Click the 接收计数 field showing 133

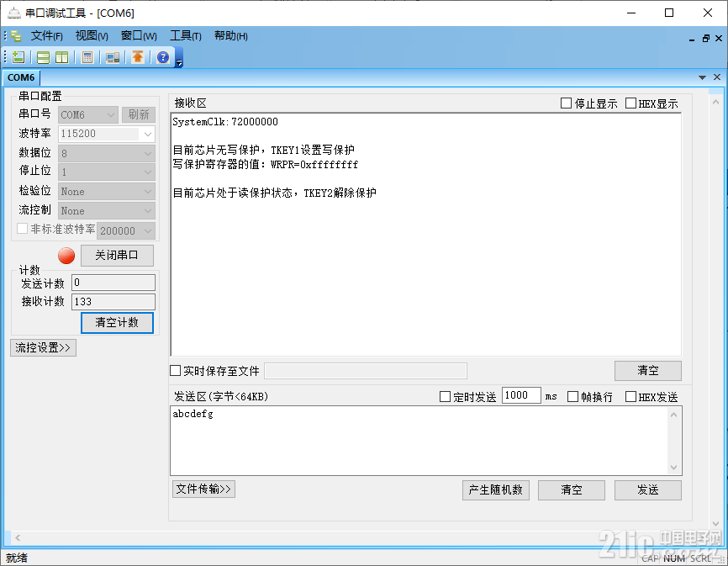[113, 302]
